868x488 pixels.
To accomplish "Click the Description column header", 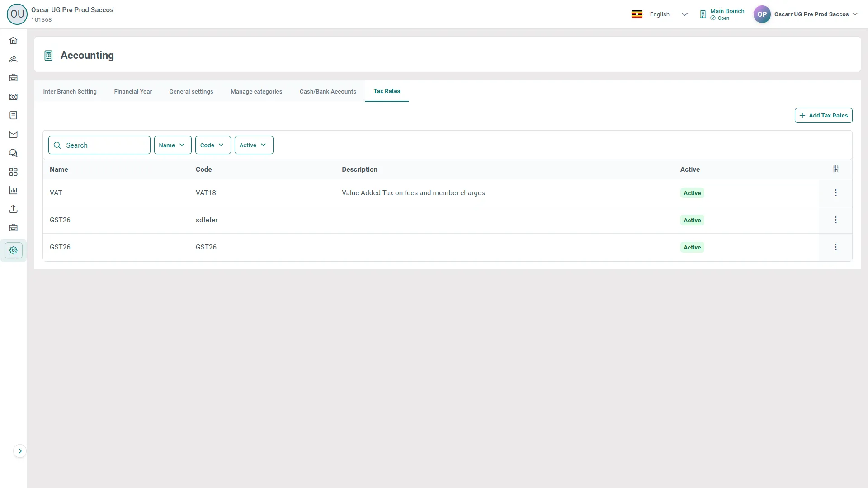I will pyautogui.click(x=359, y=169).
